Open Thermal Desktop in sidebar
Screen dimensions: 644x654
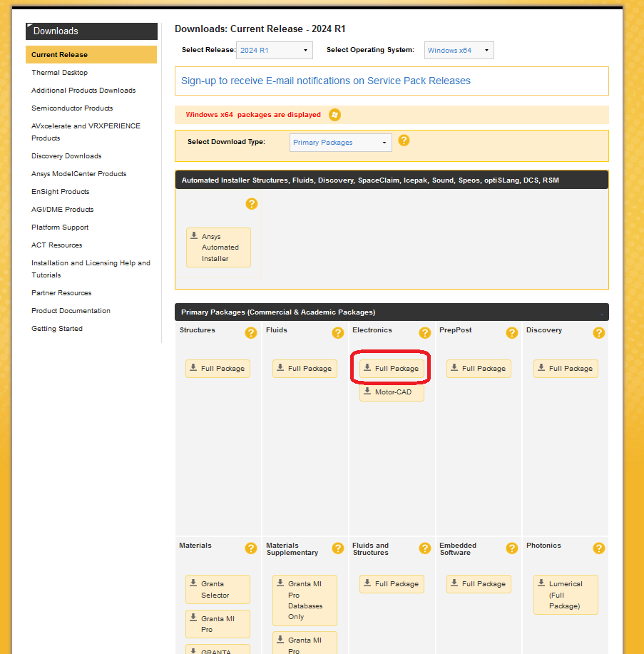point(59,73)
